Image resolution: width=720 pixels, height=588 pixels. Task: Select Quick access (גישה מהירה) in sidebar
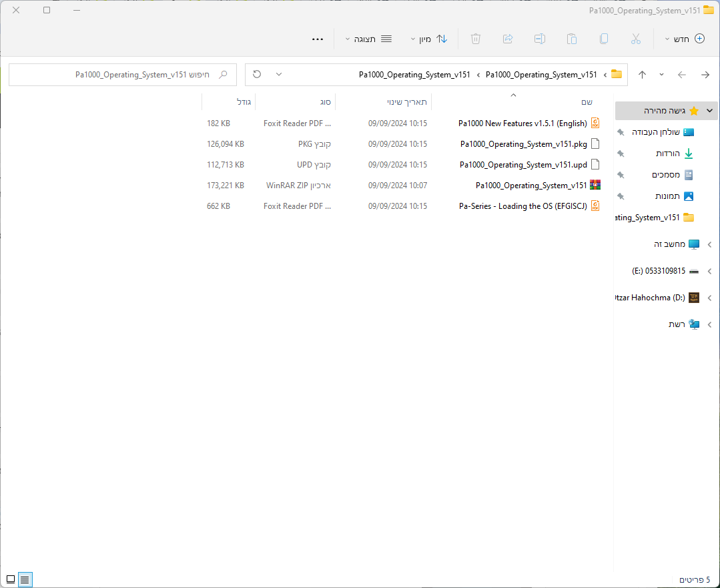(665, 110)
